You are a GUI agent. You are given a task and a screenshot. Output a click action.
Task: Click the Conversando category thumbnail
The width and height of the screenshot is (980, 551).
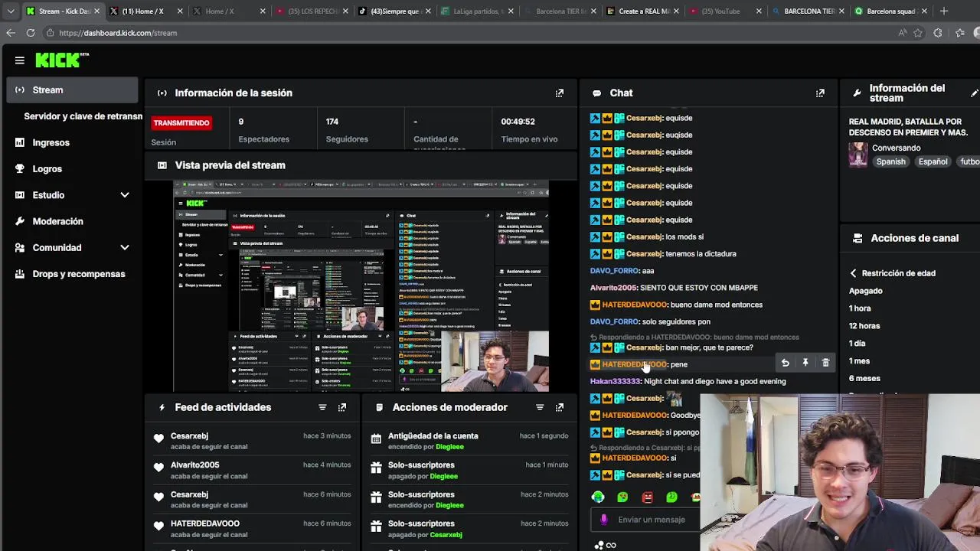pos(857,155)
